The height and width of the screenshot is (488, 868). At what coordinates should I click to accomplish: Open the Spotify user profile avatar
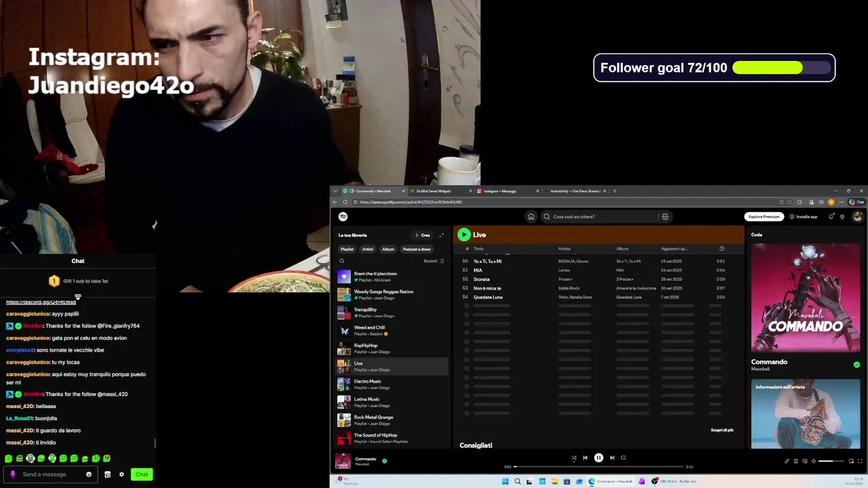point(857,217)
